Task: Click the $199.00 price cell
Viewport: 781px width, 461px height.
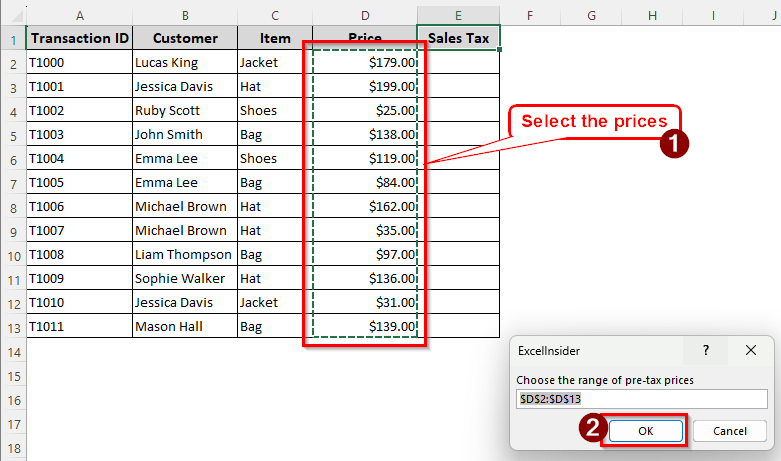Action: pos(365,86)
